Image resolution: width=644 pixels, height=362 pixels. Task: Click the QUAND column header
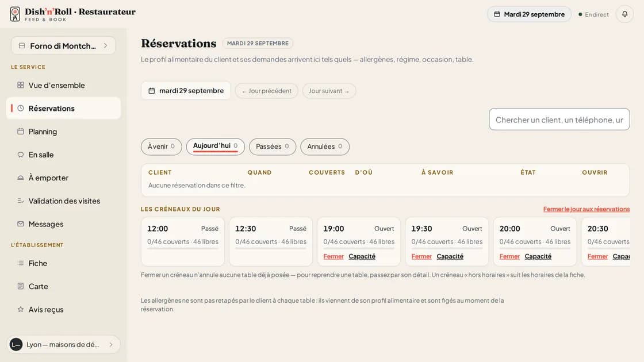(259, 172)
